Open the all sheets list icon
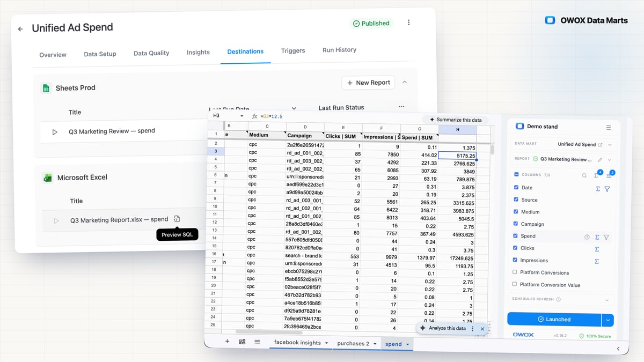This screenshot has width=644, height=362. [257, 342]
